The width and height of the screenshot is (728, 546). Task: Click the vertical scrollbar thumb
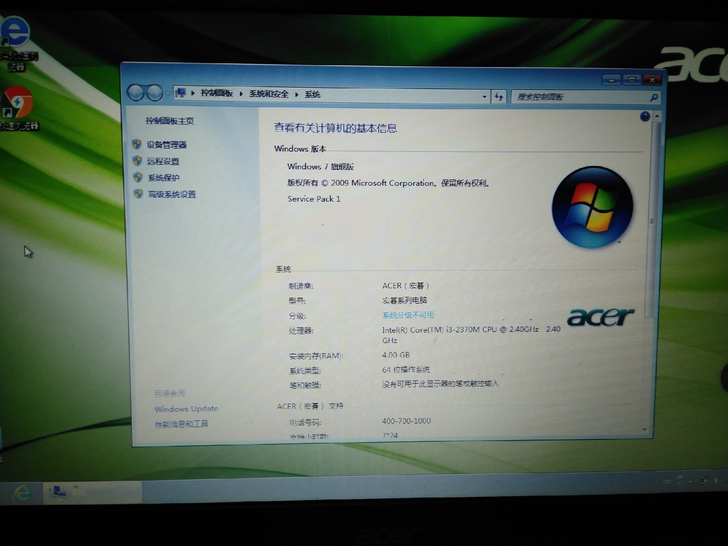click(x=654, y=221)
